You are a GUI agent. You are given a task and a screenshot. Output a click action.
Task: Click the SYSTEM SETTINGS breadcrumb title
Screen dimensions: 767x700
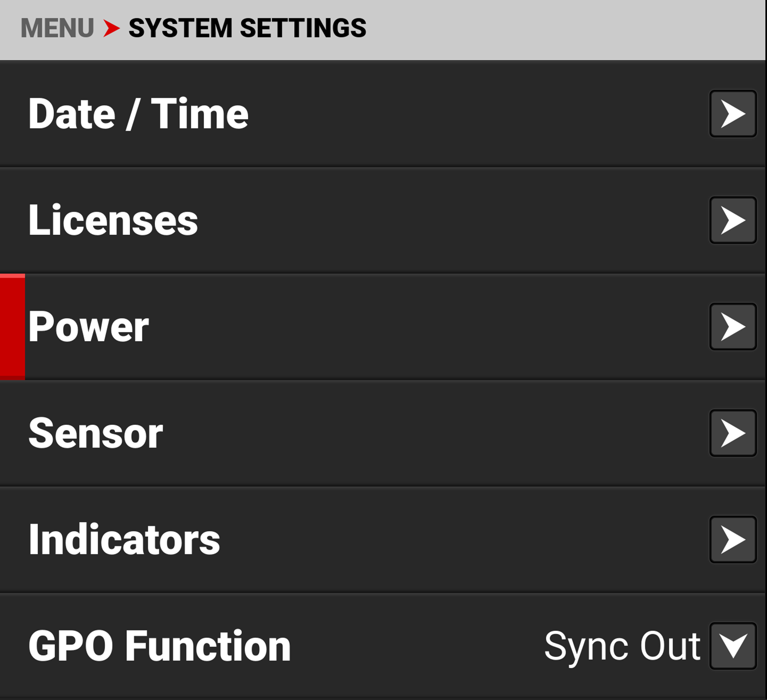247,28
